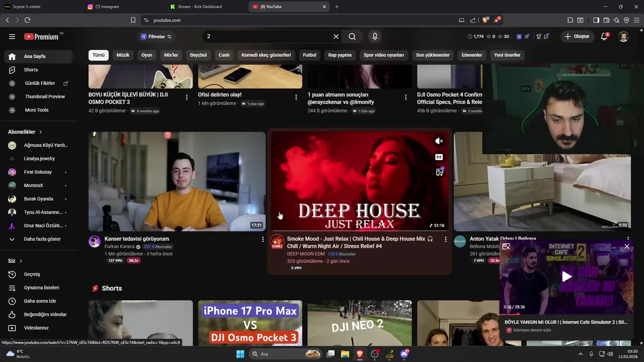Screen dimensions: 644x362
Task: Select the Oyun filter chip
Action: pos(146,55)
